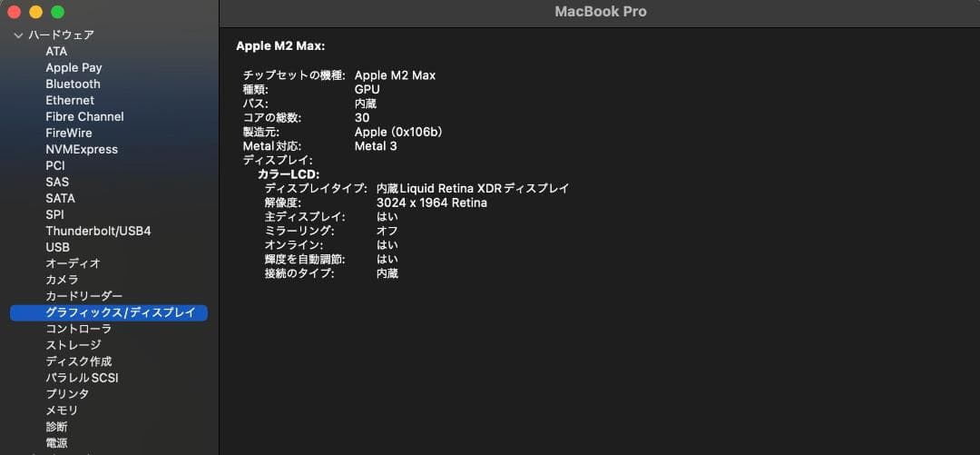Click the ハードウェア section label
This screenshot has height=455, width=980.
pyautogui.click(x=62, y=35)
